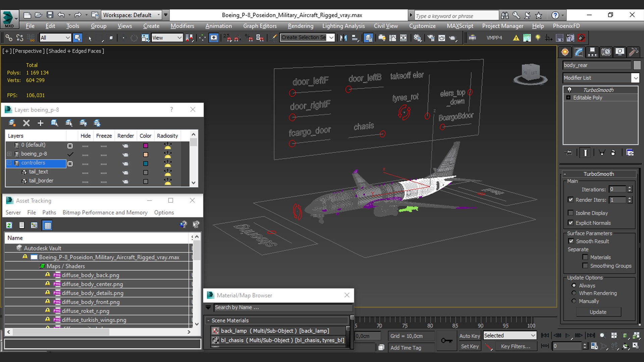Click the New Scene icon in quick access toolbar

click(x=27, y=15)
